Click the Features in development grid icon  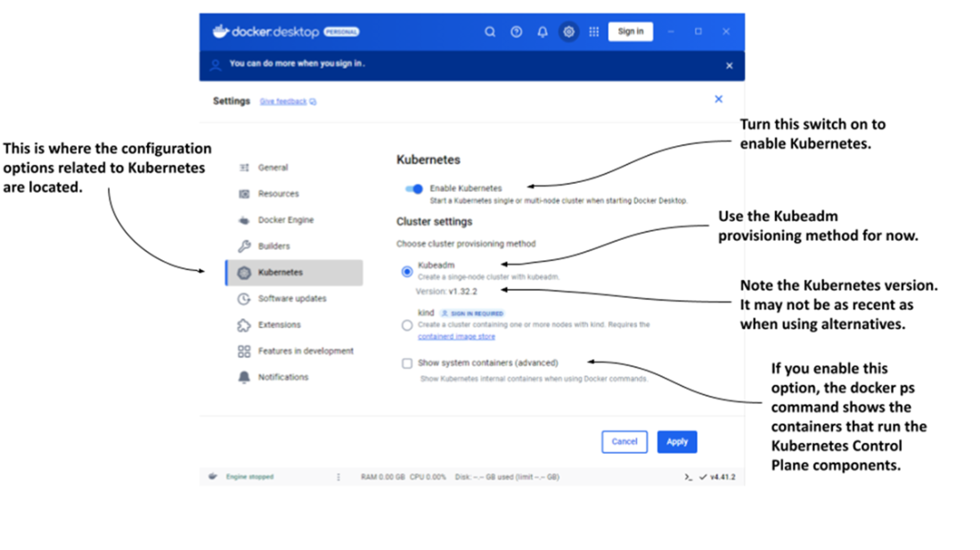tap(244, 351)
